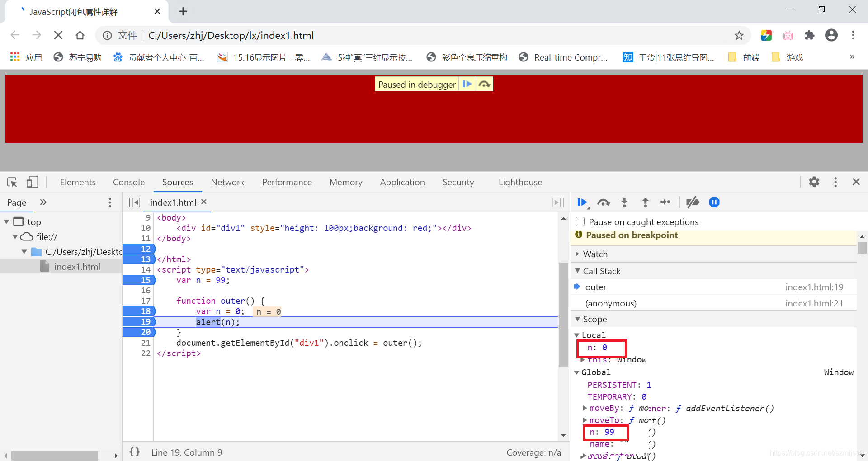
Task: Pretty print the source code
Action: (x=135, y=452)
